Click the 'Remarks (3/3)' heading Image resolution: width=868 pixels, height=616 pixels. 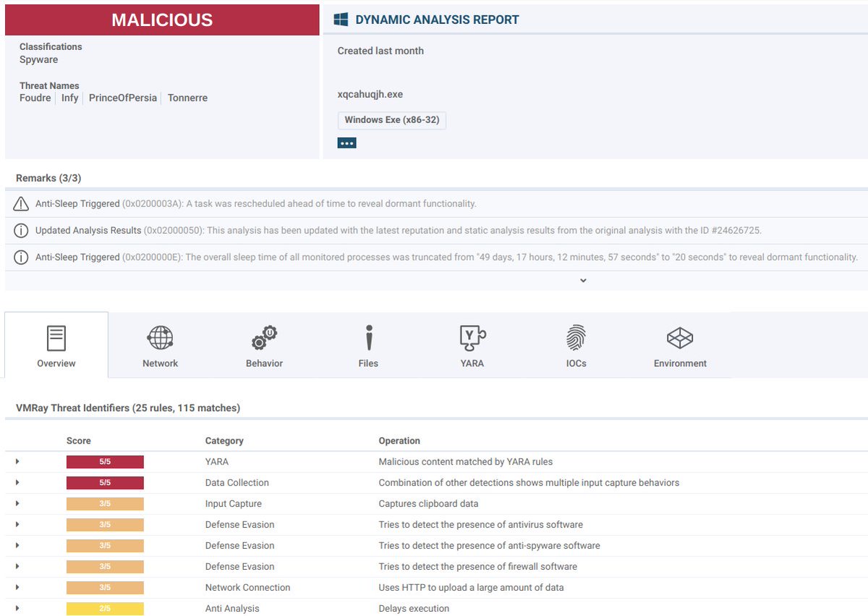[x=48, y=178]
